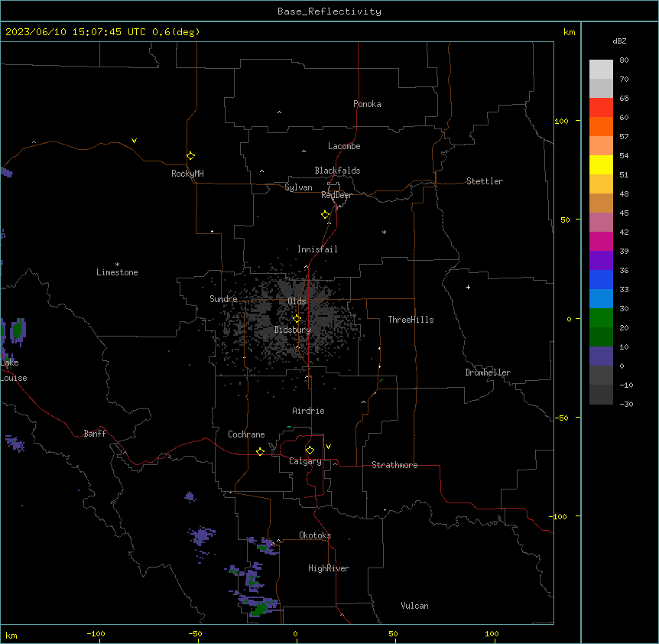
Task: Click the yellow diamond marker between Olds and Didsbury
Action: click(297, 319)
